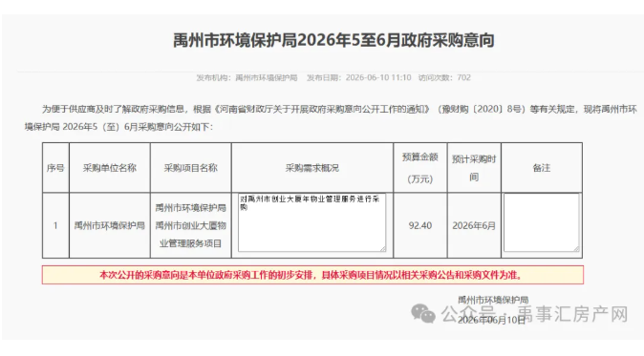Click the intro paragraph starting 为便于供应商及时了解政府采购信息
Viewport: 644px width, 356px height.
331,117
